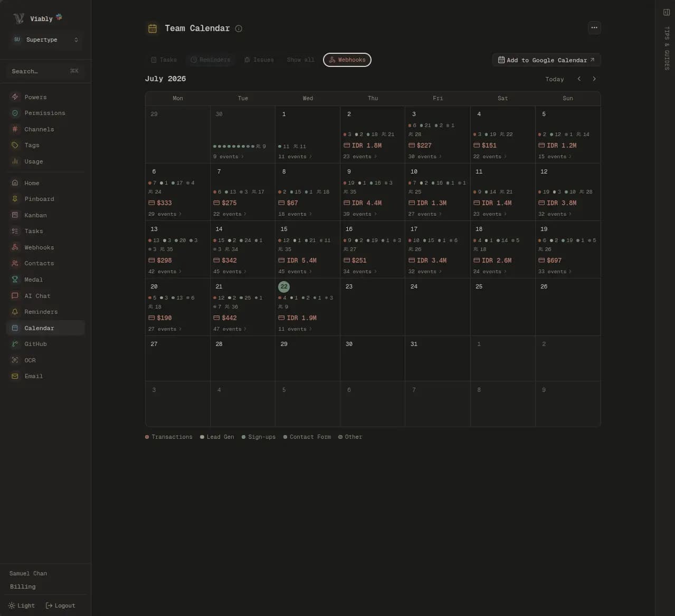The height and width of the screenshot is (616, 675).
Task: Toggle the Tasks calendar filter
Action: 164,60
